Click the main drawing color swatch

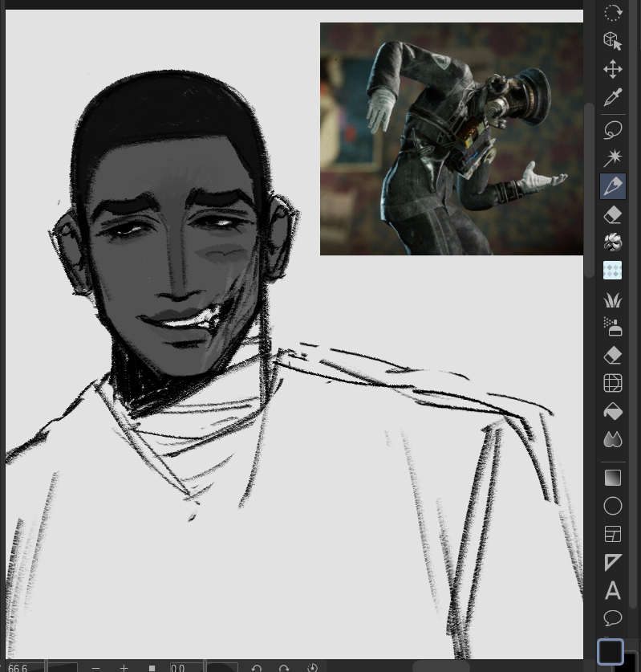[611, 651]
